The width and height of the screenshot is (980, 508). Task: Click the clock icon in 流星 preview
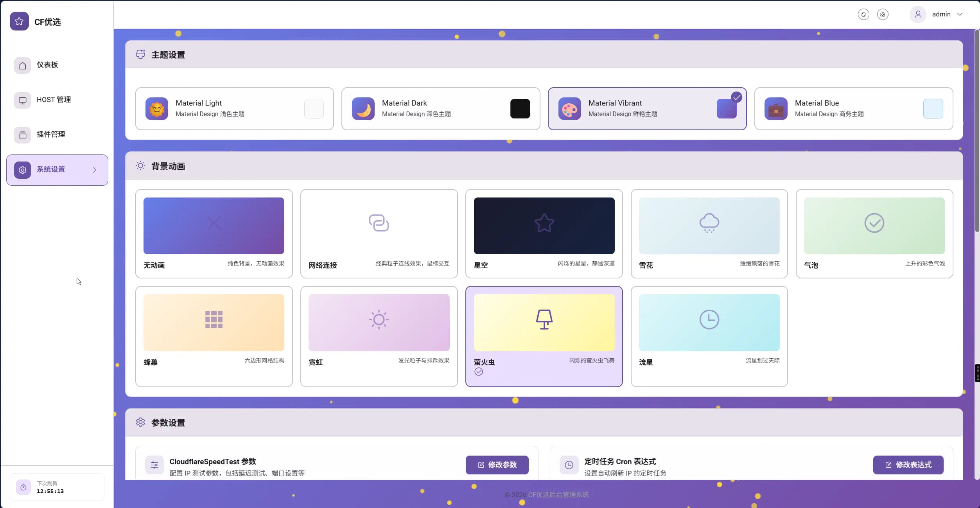(x=709, y=320)
